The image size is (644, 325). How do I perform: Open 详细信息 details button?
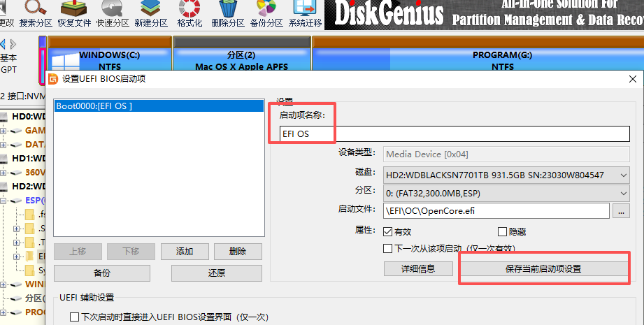418,269
